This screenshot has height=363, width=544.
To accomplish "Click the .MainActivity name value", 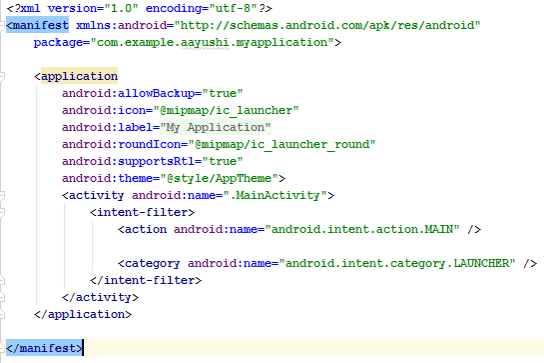I will 275,195.
